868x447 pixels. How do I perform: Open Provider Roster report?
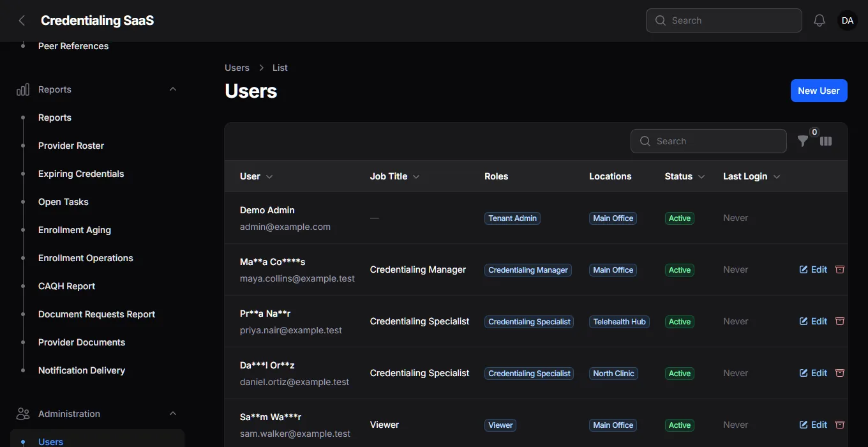pos(71,146)
